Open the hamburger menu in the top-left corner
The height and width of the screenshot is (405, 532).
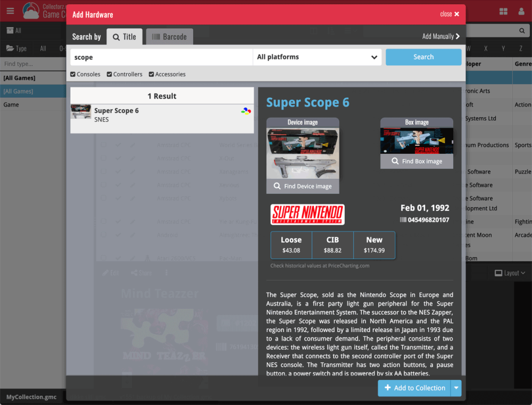10,10
